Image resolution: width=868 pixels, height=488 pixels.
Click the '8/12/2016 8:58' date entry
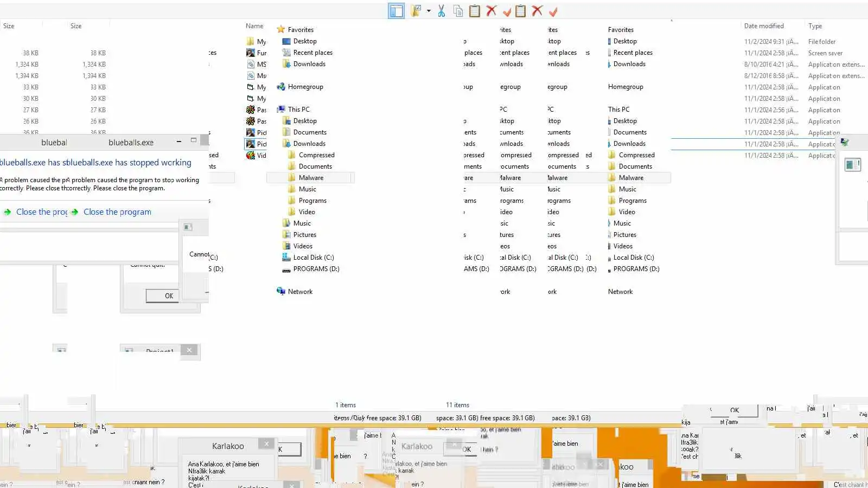pyautogui.click(x=771, y=76)
